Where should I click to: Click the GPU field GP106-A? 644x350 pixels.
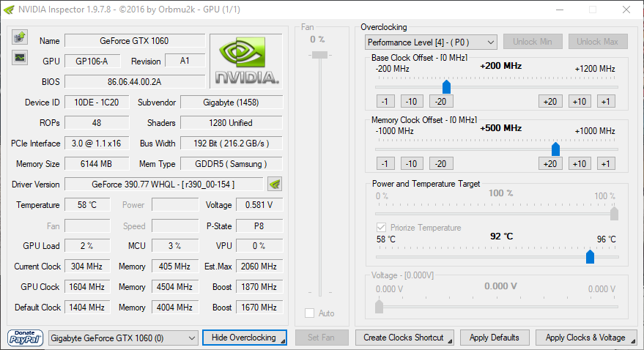[x=92, y=61]
